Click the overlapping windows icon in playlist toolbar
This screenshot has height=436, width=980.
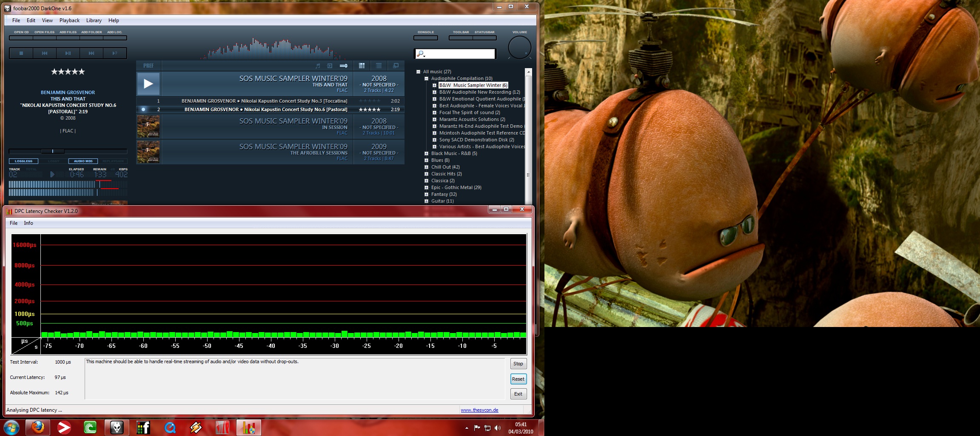pyautogui.click(x=396, y=66)
